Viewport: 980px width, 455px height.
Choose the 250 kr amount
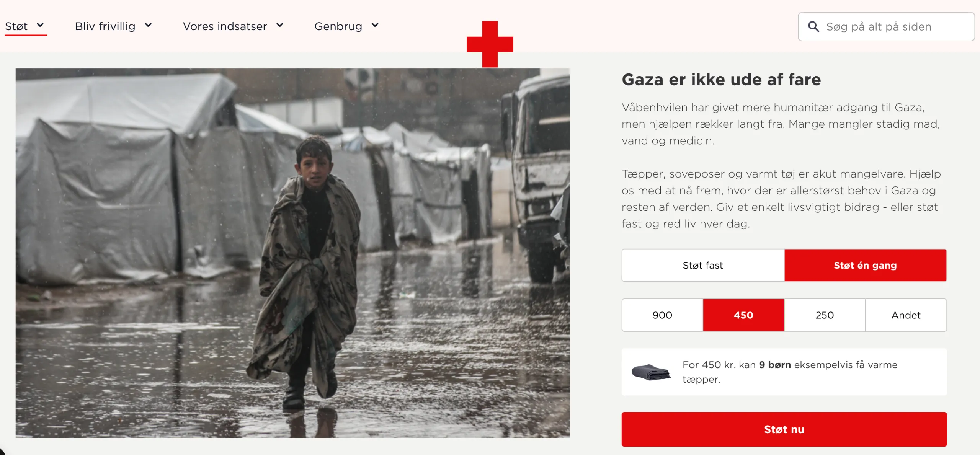tap(825, 315)
